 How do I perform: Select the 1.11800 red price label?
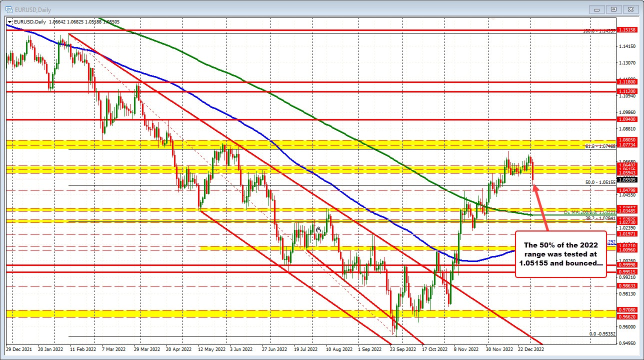(627, 81)
